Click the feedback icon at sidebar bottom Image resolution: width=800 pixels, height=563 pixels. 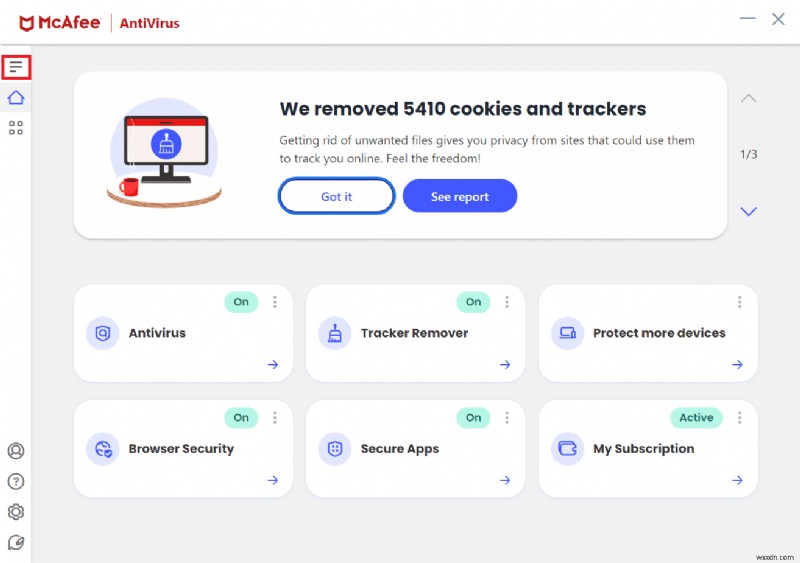[x=16, y=542]
